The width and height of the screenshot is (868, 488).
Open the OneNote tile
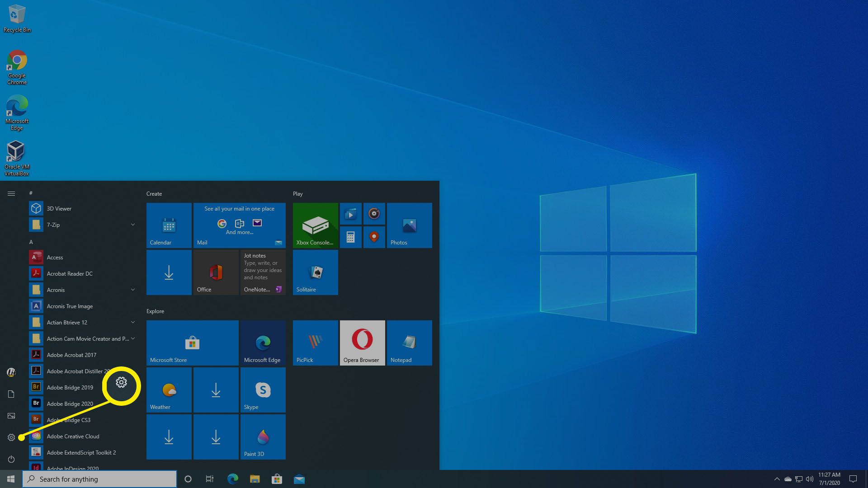pos(263,272)
